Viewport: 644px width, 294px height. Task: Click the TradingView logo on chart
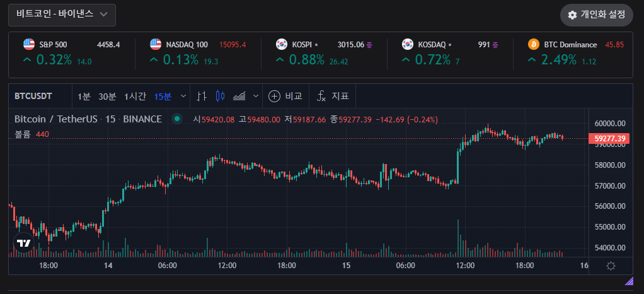[23, 243]
